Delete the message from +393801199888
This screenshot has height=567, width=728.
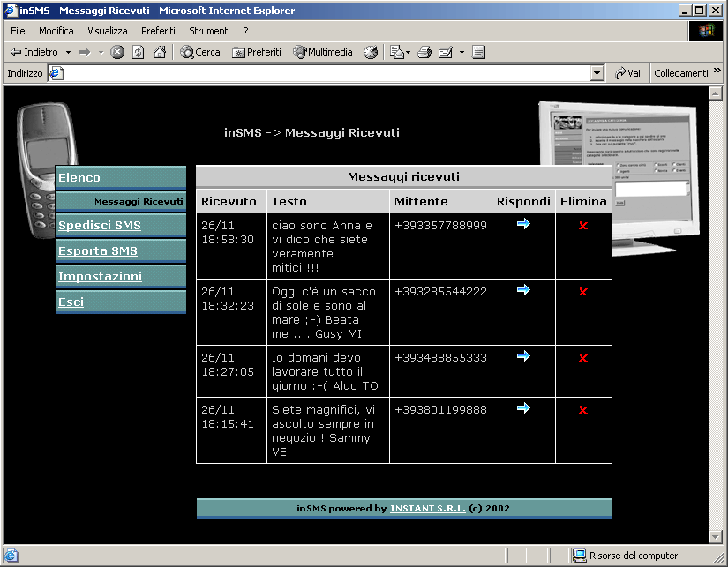click(x=583, y=410)
